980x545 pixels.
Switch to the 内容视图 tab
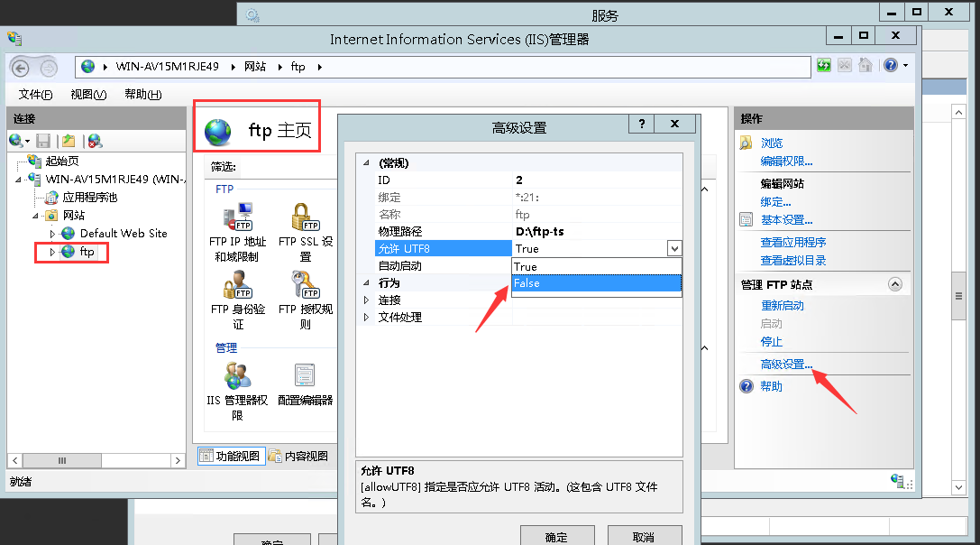tap(298, 457)
